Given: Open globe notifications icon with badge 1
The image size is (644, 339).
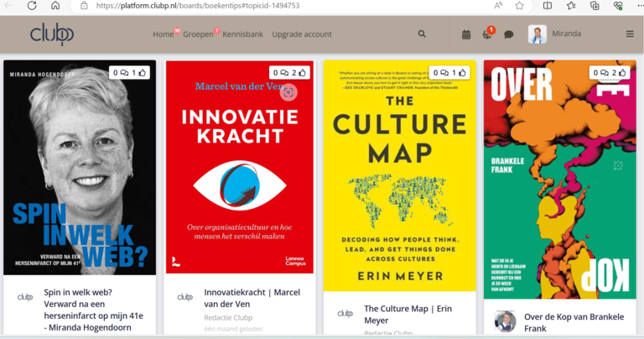Looking at the screenshot, I should (x=488, y=34).
